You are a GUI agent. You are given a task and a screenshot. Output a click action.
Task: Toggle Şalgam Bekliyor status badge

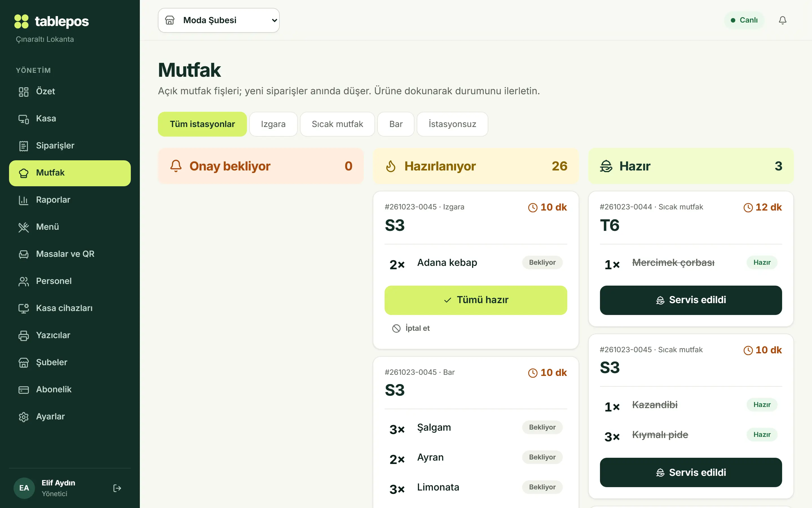click(542, 427)
